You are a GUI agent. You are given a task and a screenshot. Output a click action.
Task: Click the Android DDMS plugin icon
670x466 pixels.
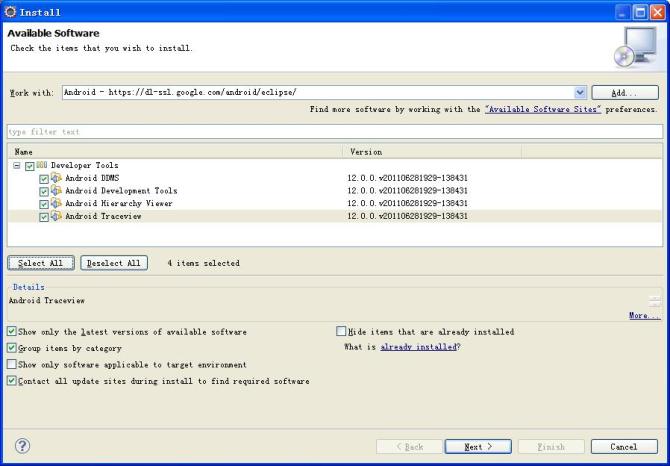(x=56, y=178)
